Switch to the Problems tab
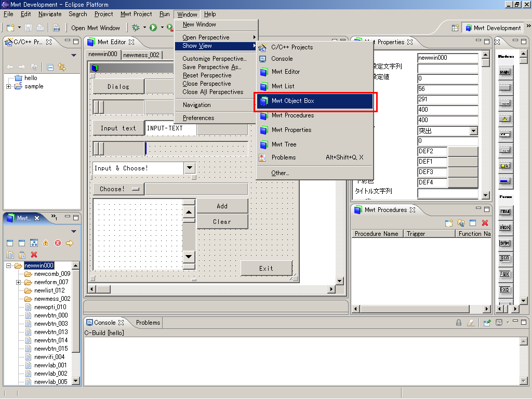The width and height of the screenshot is (532, 399). pyautogui.click(x=148, y=323)
